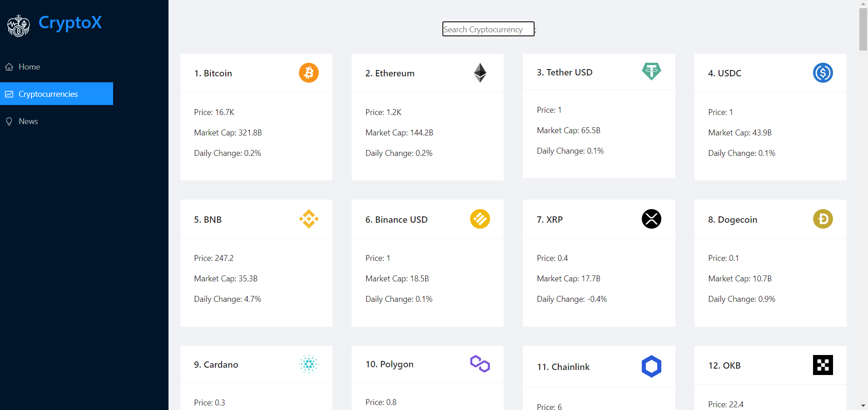Click Ethereum's Market Cap: 144.2B text
The image size is (868, 410).
tap(399, 133)
